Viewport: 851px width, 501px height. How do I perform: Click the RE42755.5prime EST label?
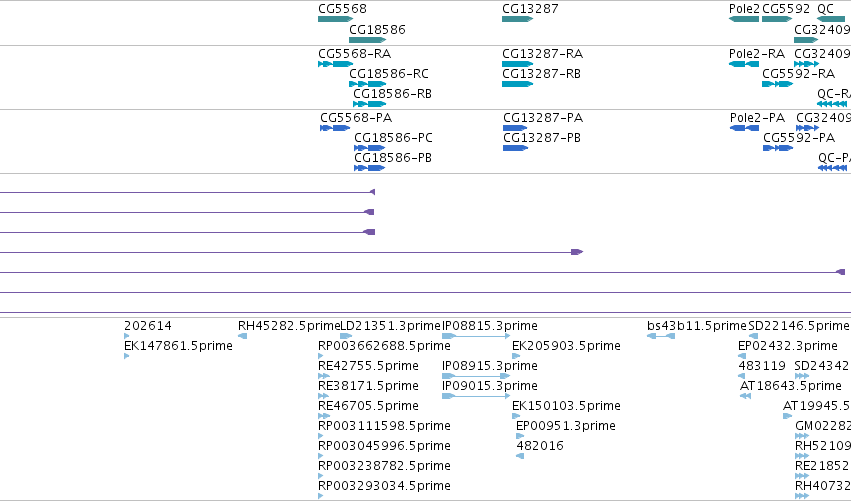click(x=369, y=366)
